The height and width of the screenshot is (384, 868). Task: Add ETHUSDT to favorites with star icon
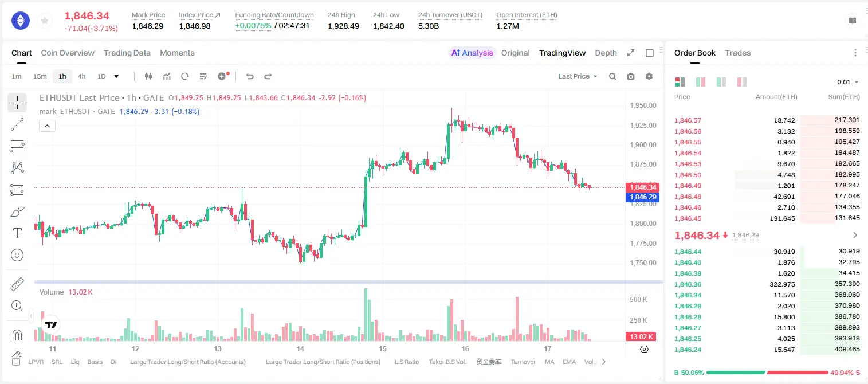click(x=44, y=21)
